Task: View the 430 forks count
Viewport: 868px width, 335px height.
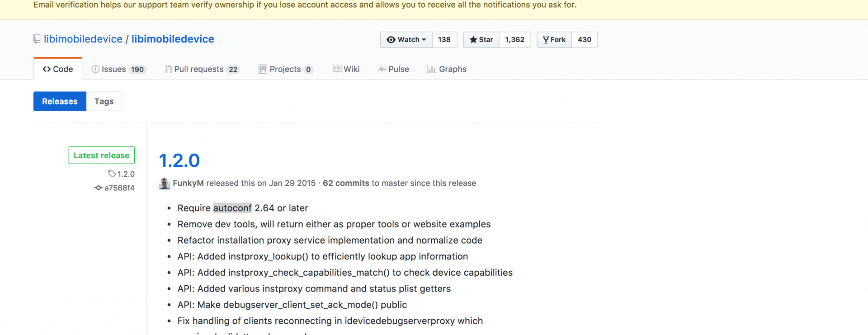Action: tap(585, 40)
